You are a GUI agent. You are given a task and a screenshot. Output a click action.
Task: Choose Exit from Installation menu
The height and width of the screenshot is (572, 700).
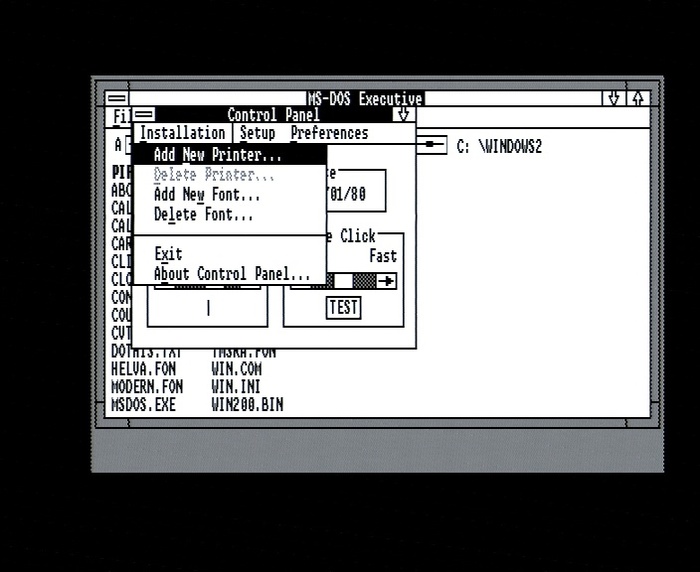(168, 254)
